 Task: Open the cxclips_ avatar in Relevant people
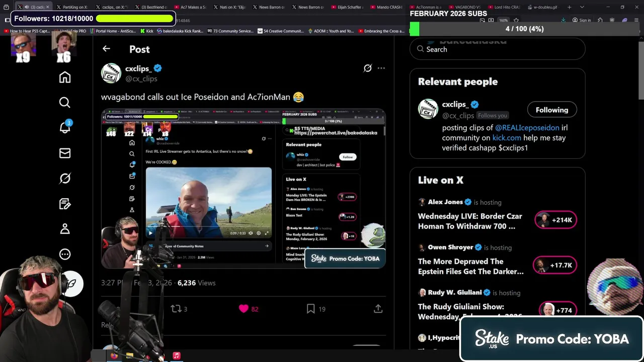(428, 109)
